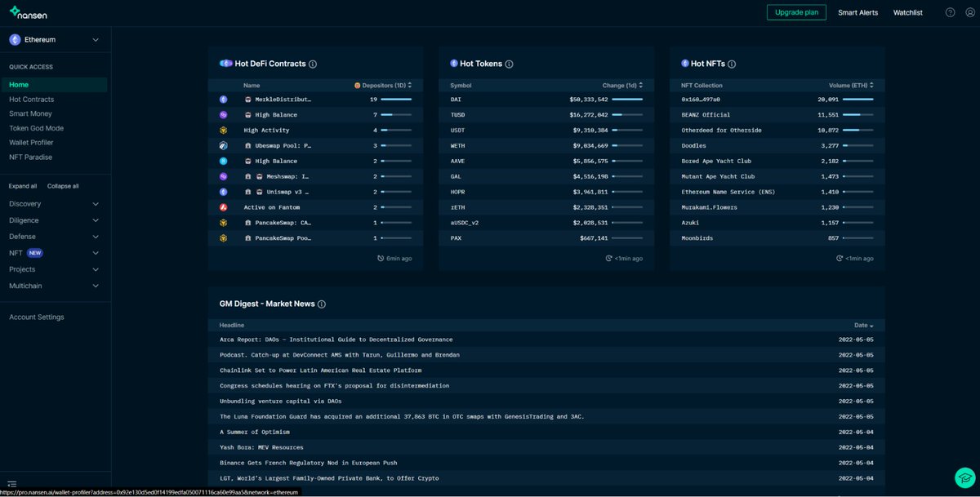Open the help question mark icon
The height and width of the screenshot is (497, 980).
(950, 12)
